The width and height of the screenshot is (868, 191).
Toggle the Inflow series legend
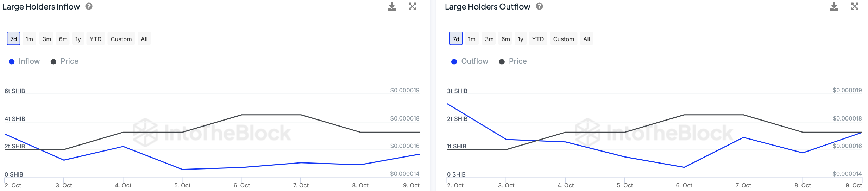pyautogui.click(x=24, y=61)
